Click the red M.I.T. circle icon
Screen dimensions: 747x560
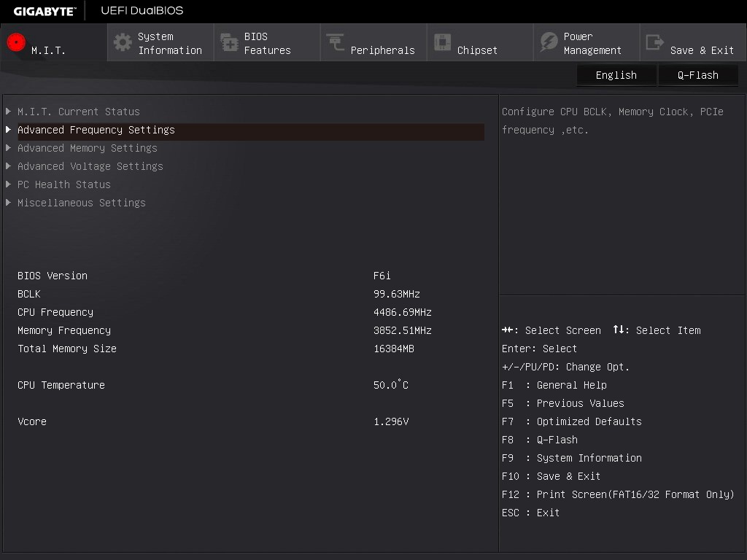coord(15,42)
